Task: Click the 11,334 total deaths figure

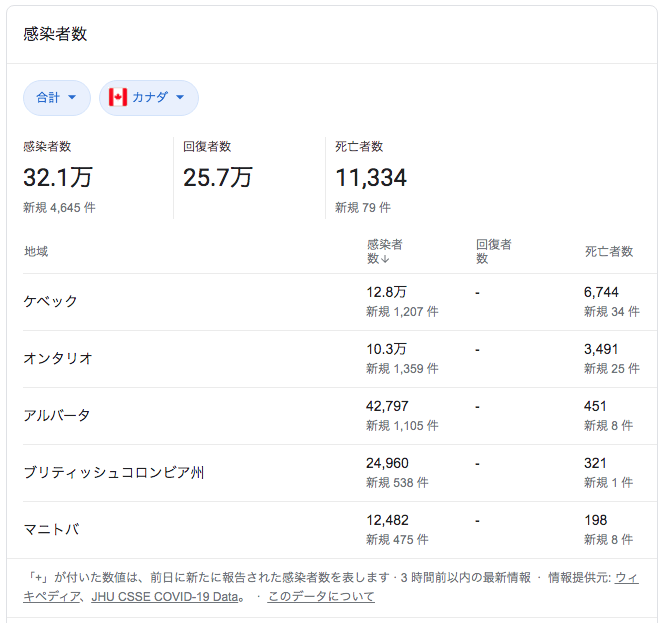Action: coord(371,178)
